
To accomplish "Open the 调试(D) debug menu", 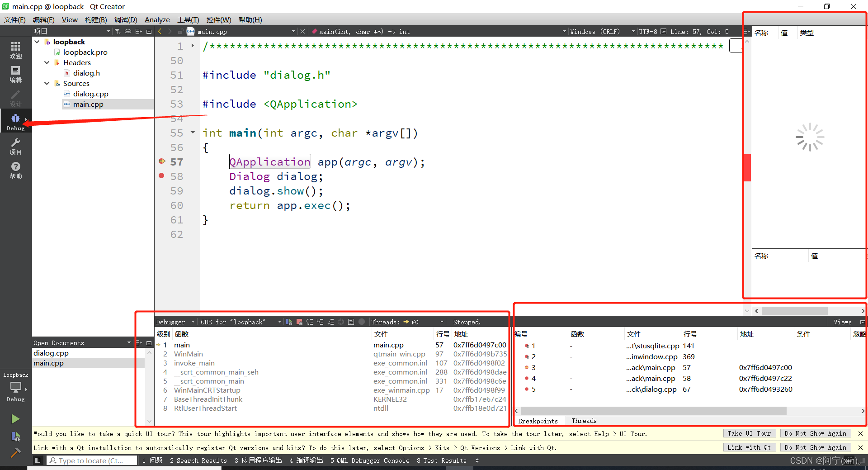I will pos(126,19).
